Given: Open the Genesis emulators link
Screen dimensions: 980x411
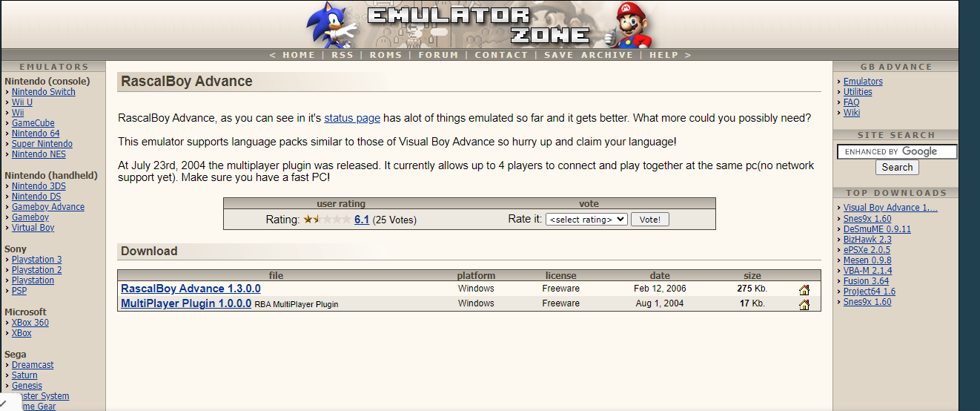Looking at the screenshot, I should pos(27,386).
